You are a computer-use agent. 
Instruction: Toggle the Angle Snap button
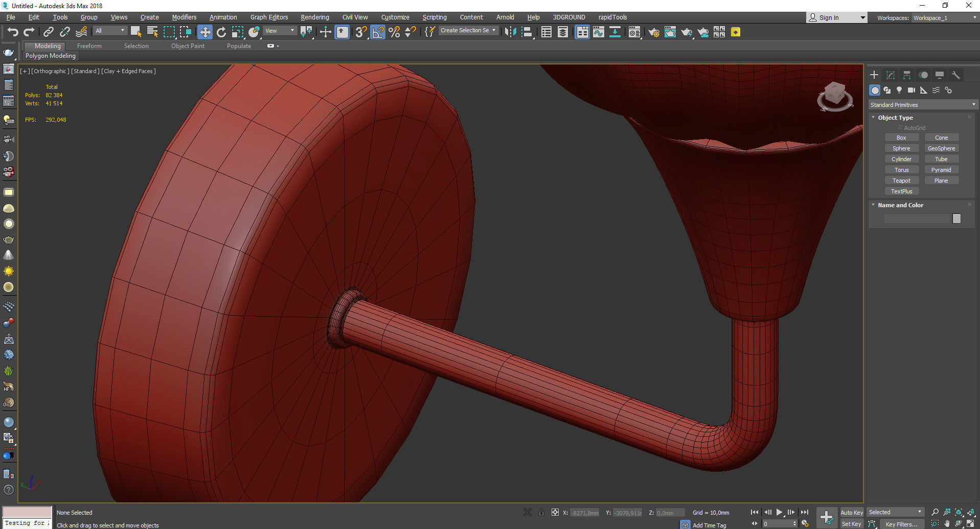point(378,32)
